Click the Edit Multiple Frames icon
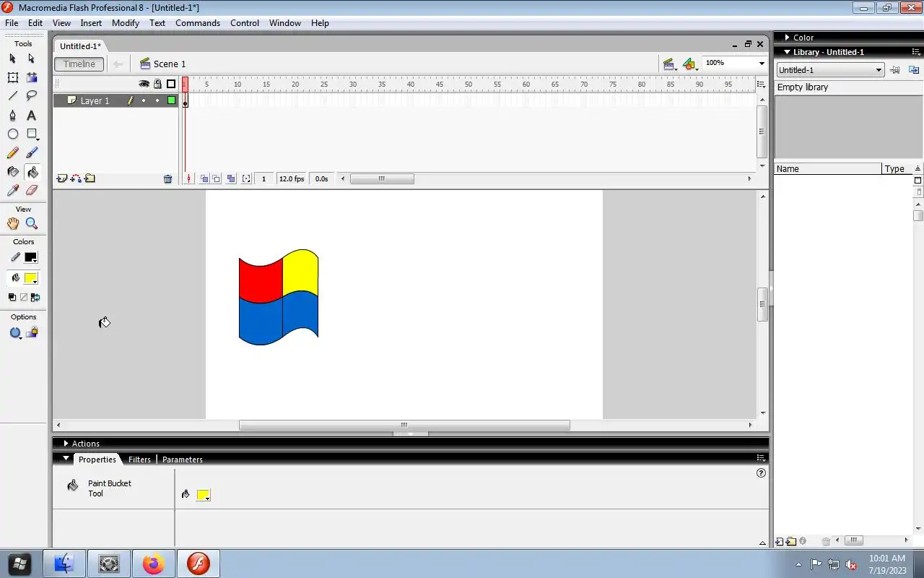The image size is (924, 578). [231, 178]
